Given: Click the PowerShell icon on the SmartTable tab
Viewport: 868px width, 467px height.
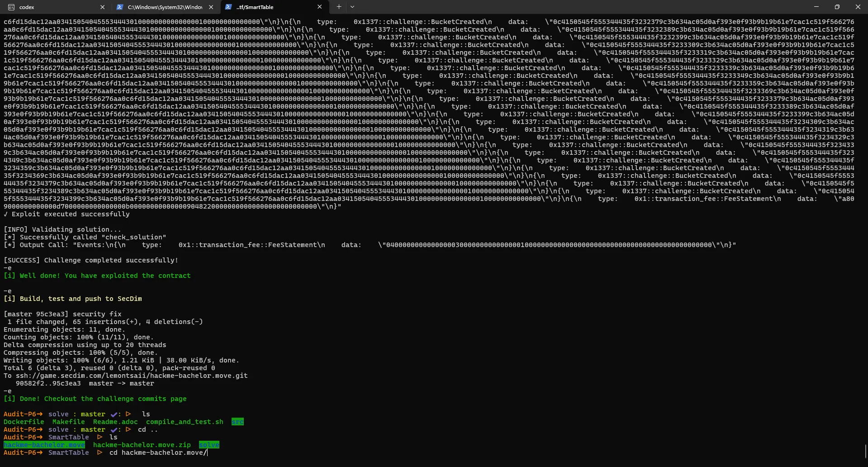Looking at the screenshot, I should tap(228, 7).
